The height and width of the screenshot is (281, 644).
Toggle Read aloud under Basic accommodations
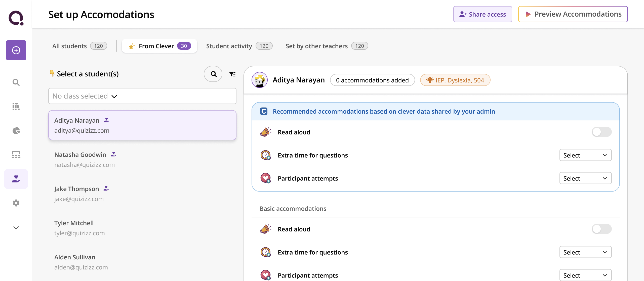pos(601,229)
